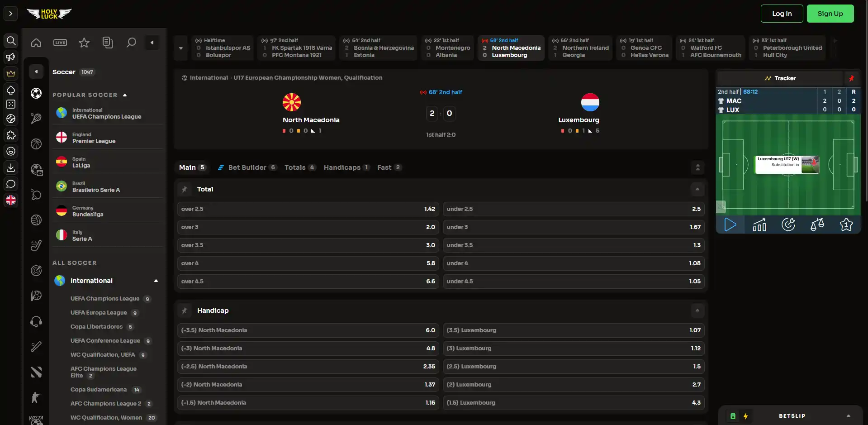Open England Premier League
Viewport: 868px width, 425px height.
tap(108, 138)
